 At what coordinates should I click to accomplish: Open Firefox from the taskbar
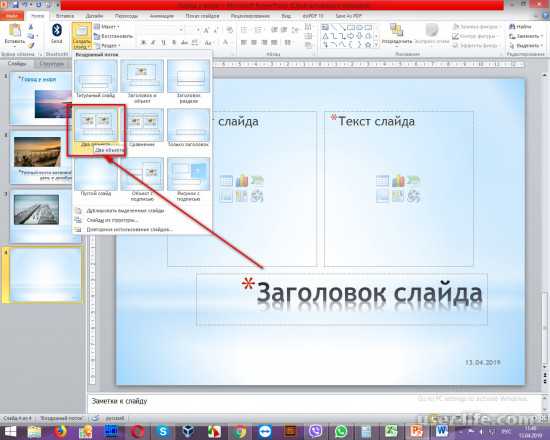click(60, 431)
